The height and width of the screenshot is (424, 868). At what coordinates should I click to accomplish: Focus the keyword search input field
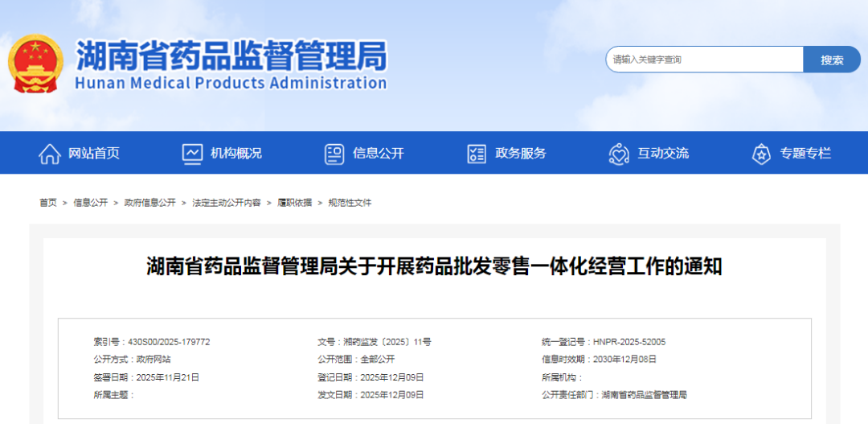704,60
